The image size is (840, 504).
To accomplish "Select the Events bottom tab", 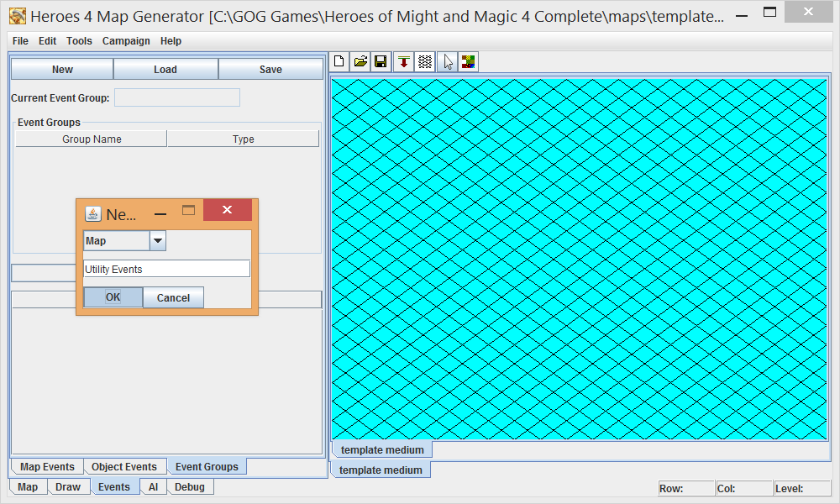I will pos(114,487).
